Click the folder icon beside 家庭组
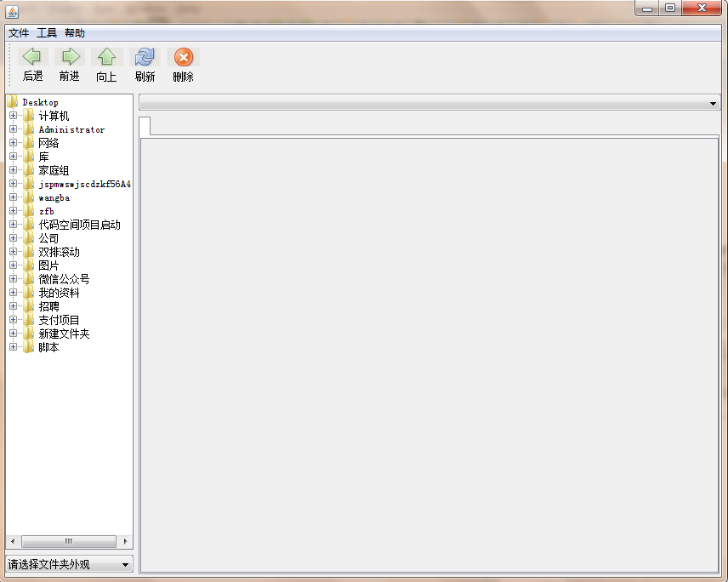Screen dimensions: 728x582 [29, 169]
